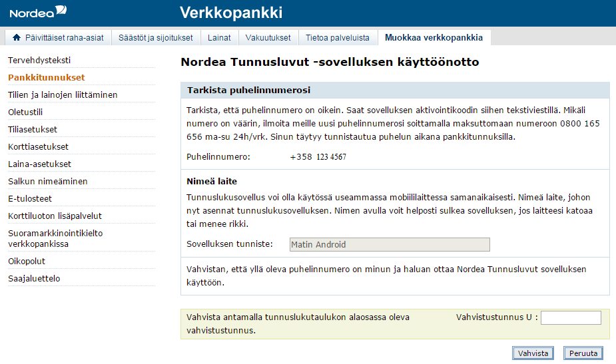
Task: Click the Verkkopankki header title
Action: [x=231, y=13]
